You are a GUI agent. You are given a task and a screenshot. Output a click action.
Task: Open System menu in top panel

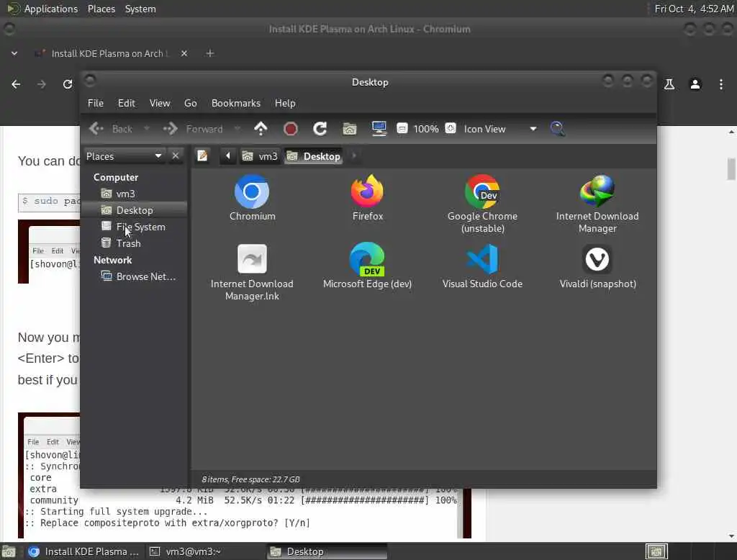coord(140,9)
